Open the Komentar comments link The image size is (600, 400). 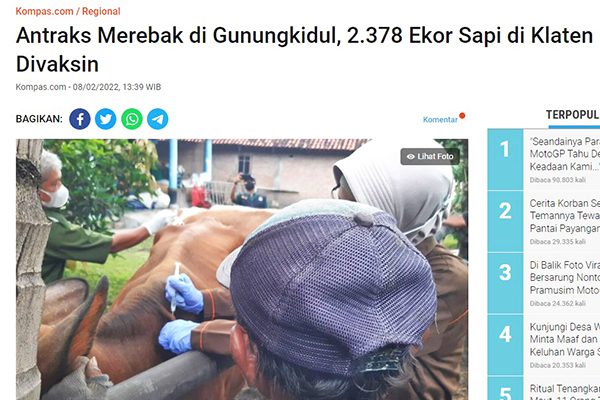pyautogui.click(x=440, y=120)
